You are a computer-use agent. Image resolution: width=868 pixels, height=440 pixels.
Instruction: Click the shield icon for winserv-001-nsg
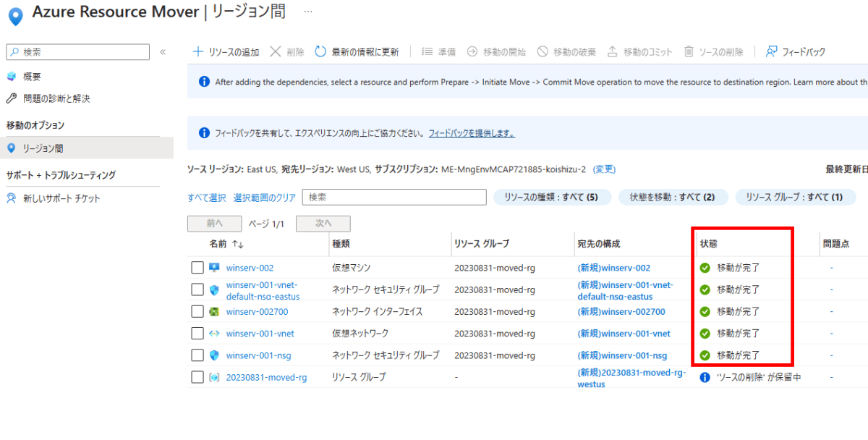pyautogui.click(x=214, y=355)
